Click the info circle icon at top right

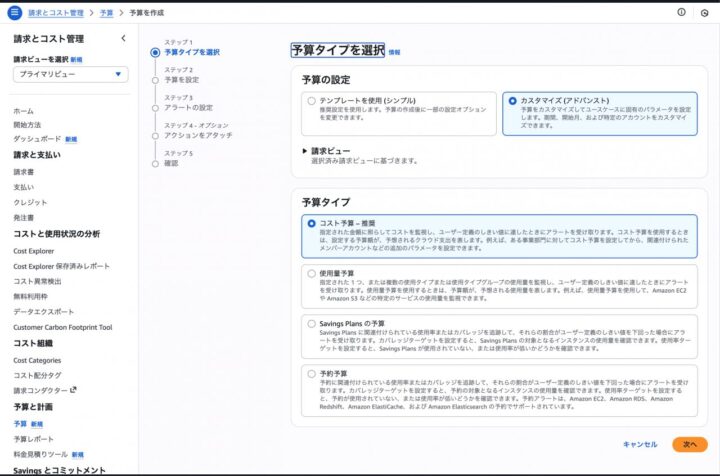[x=681, y=13]
